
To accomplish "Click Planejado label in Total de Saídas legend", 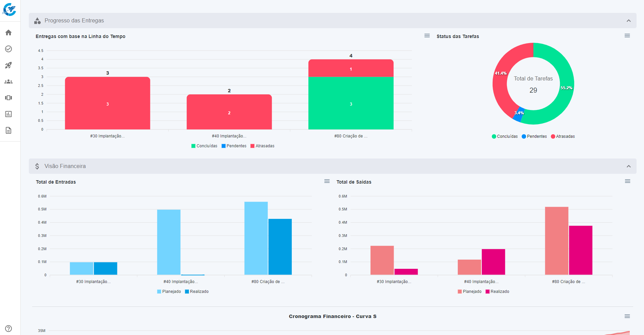I will (472, 292).
